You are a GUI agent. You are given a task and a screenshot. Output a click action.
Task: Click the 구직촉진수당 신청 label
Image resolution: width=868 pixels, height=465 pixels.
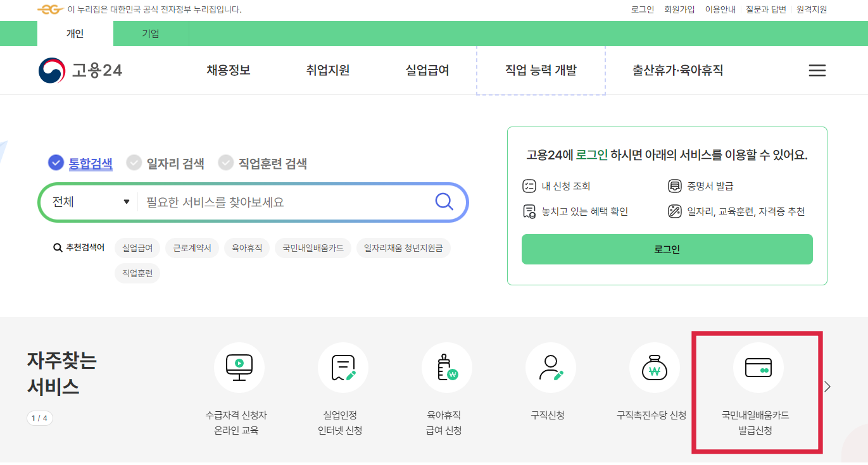point(651,416)
